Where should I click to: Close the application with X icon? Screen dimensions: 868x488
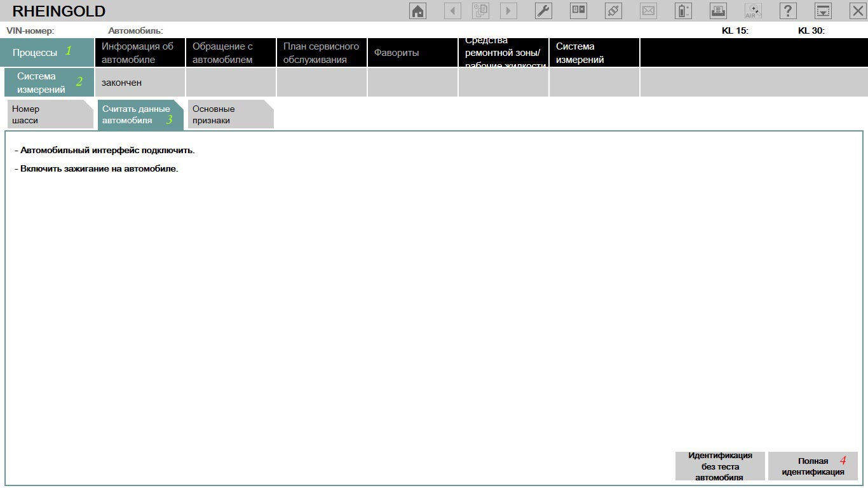pyautogui.click(x=857, y=11)
